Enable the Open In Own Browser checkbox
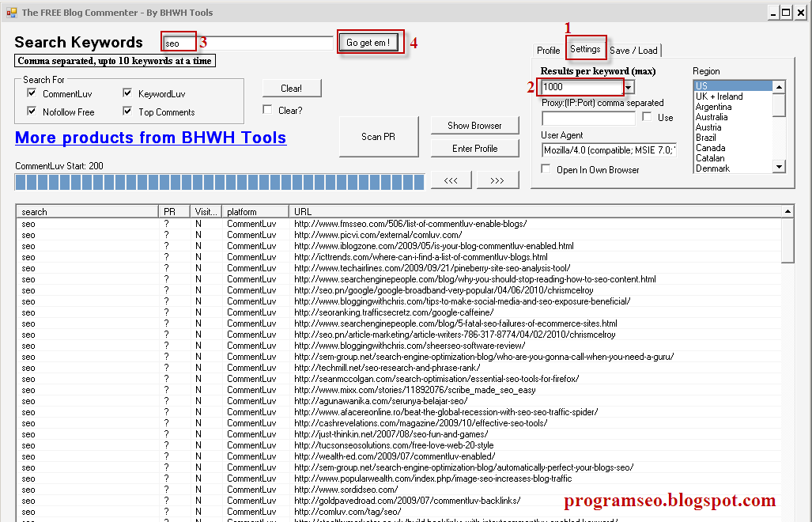Screen dimensions: 812x522 [546, 169]
